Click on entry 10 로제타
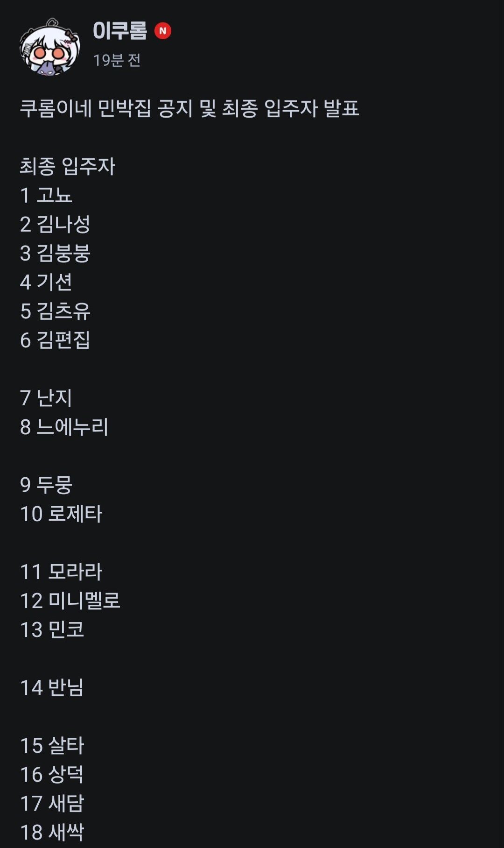The width and height of the screenshot is (504, 848). [61, 514]
